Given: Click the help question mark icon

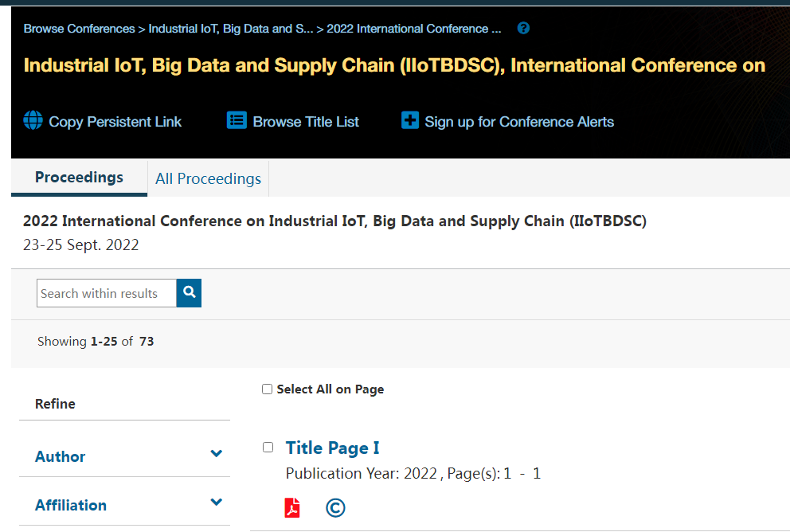Looking at the screenshot, I should click(523, 29).
